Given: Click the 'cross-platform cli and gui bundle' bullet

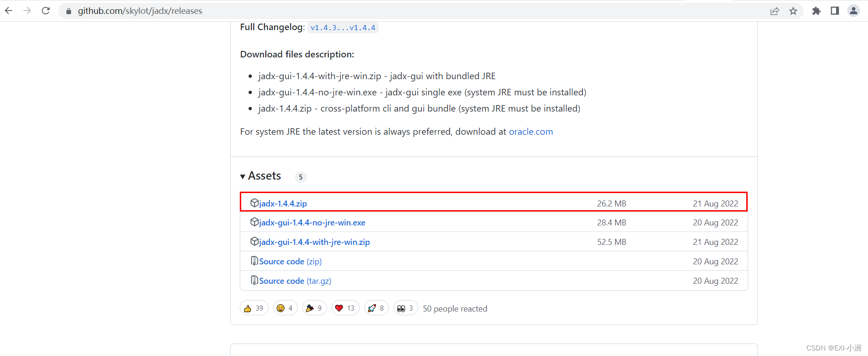Looking at the screenshot, I should tap(419, 108).
